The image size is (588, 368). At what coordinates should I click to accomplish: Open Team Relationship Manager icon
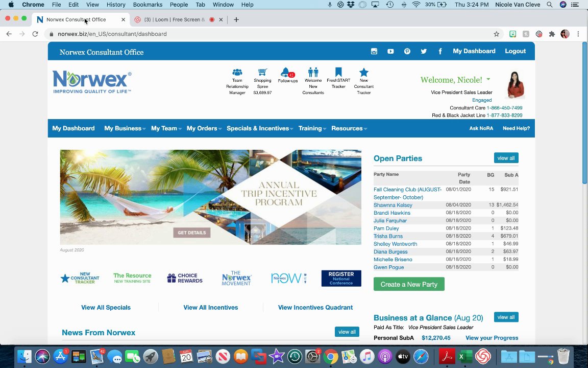[237, 72]
